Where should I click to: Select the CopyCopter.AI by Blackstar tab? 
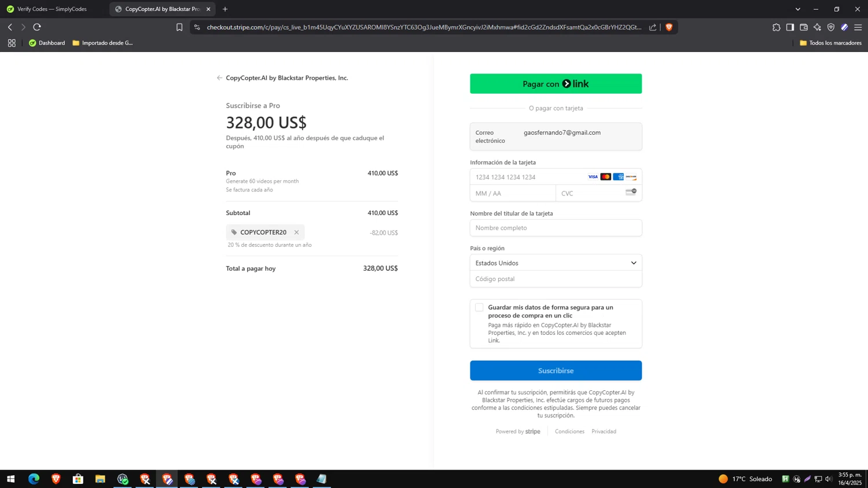[x=162, y=9]
